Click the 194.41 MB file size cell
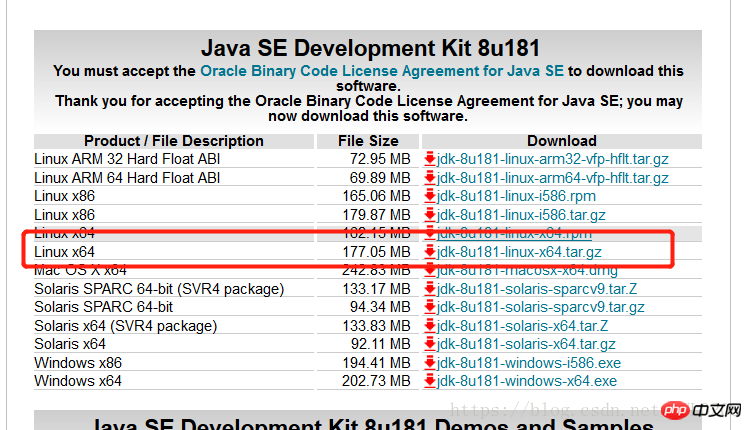The width and height of the screenshot is (752, 430). tap(376, 363)
